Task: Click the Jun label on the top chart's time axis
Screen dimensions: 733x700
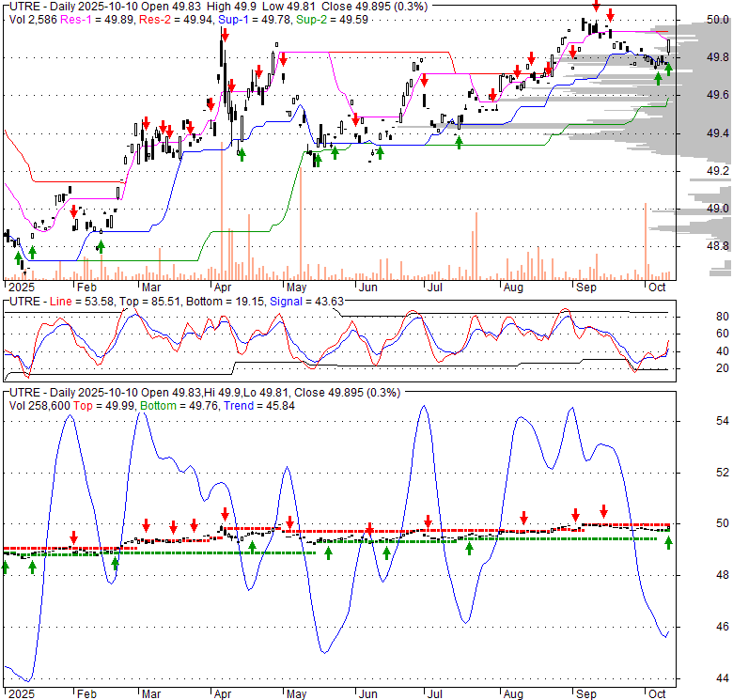Action: tap(367, 288)
